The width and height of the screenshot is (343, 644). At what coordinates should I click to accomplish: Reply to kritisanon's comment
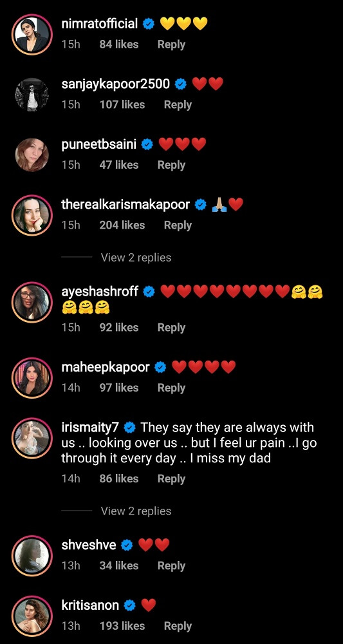click(178, 626)
